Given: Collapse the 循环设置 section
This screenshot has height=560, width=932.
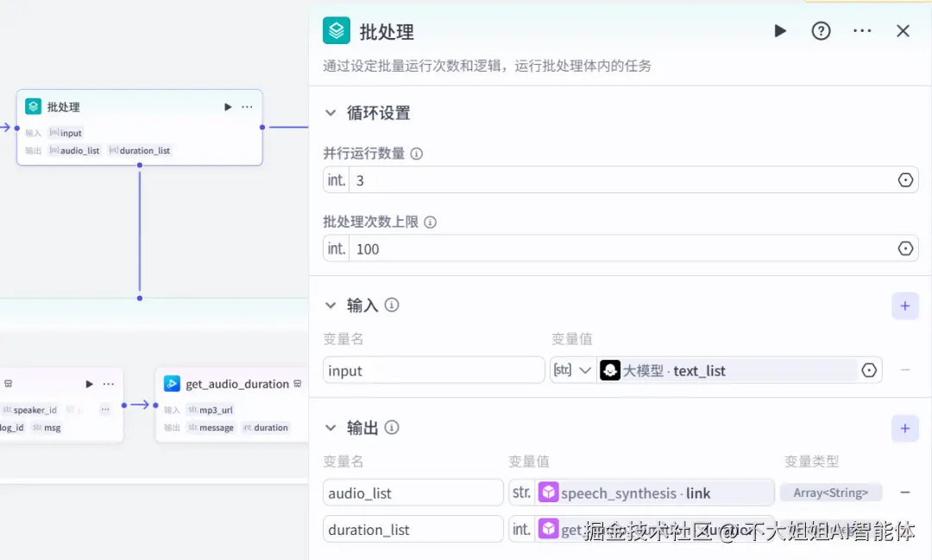Looking at the screenshot, I should tap(331, 112).
